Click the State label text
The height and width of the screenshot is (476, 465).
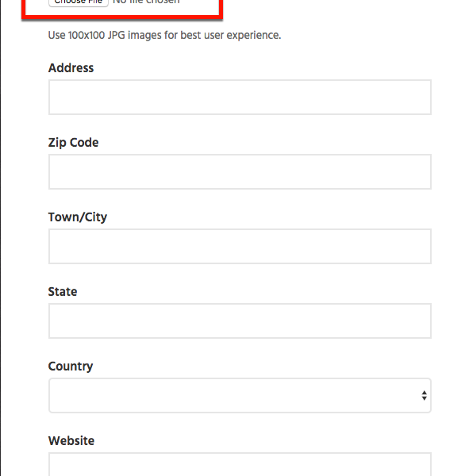[63, 291]
